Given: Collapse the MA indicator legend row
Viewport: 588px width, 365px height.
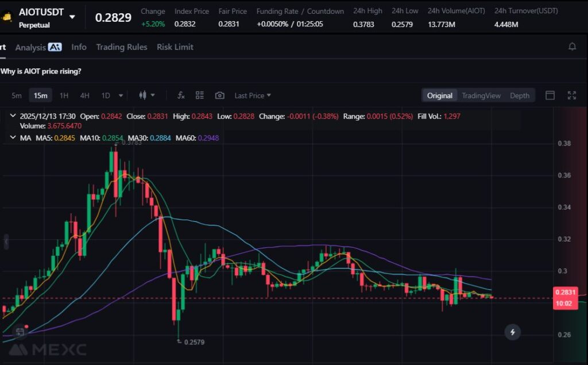Looking at the screenshot, I should (x=13, y=138).
